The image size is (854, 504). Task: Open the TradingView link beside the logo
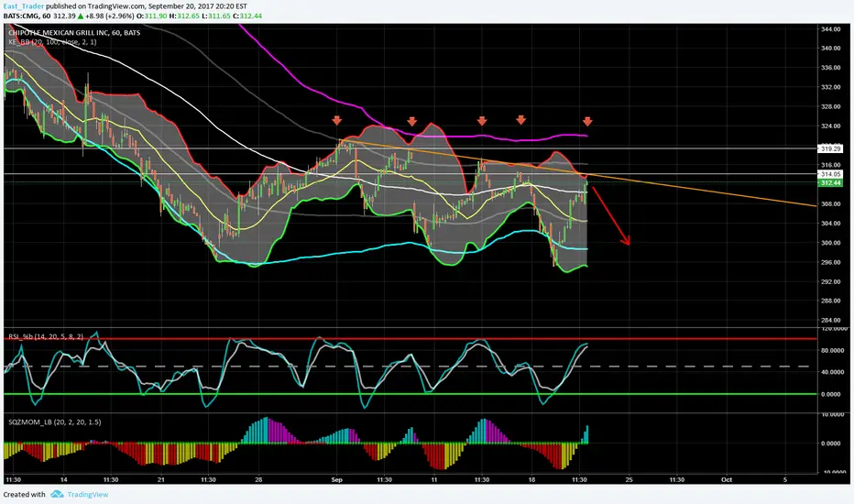(88, 495)
